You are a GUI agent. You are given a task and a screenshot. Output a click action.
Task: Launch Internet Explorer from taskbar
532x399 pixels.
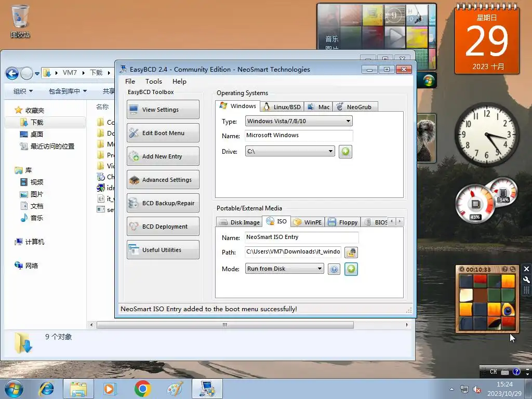coord(46,389)
